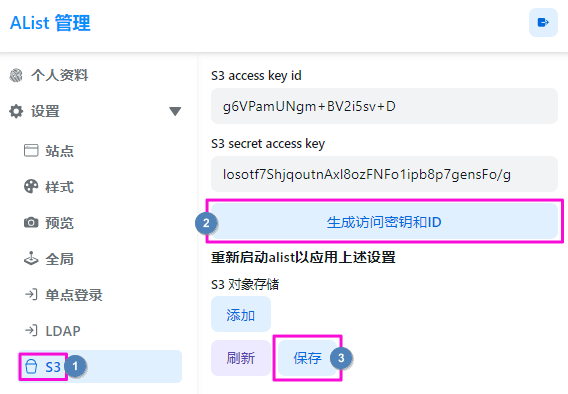Click the logout icon button at top right
Viewport: 568px width, 394px height.
(543, 22)
